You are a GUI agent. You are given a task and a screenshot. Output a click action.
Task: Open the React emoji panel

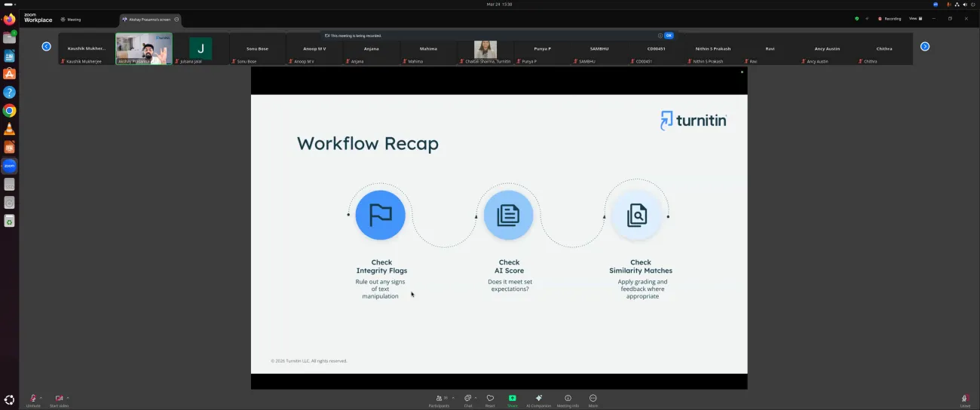pyautogui.click(x=490, y=399)
